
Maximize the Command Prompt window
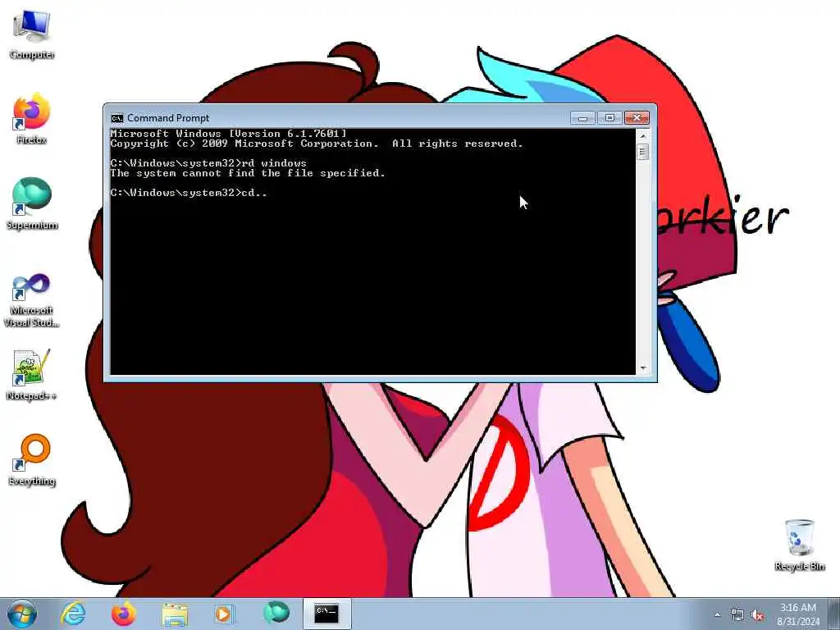609,118
